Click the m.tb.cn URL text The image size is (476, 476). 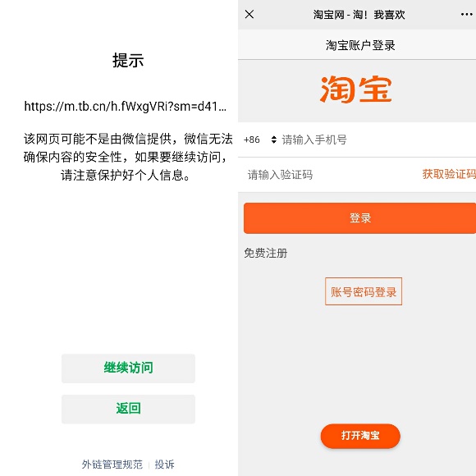pos(125,107)
